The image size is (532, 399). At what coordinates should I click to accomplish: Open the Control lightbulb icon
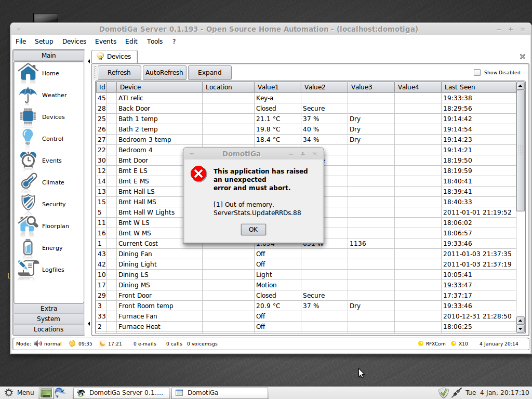28,138
